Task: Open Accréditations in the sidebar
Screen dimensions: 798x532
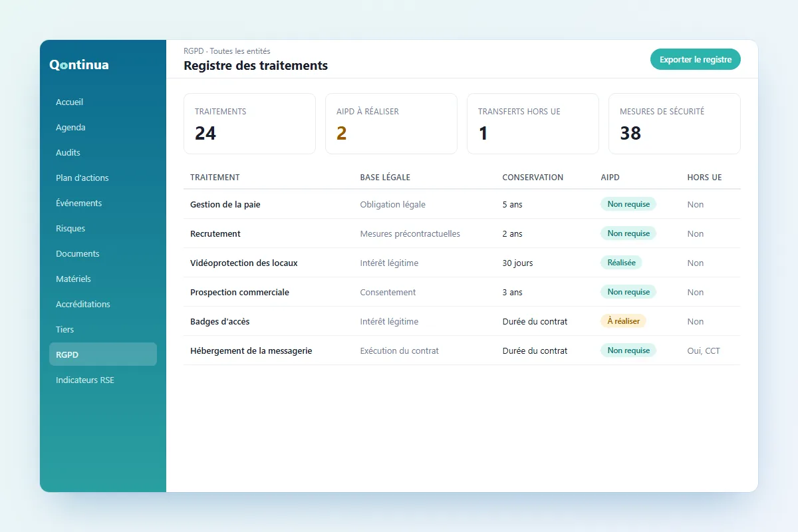Action: pos(103,304)
